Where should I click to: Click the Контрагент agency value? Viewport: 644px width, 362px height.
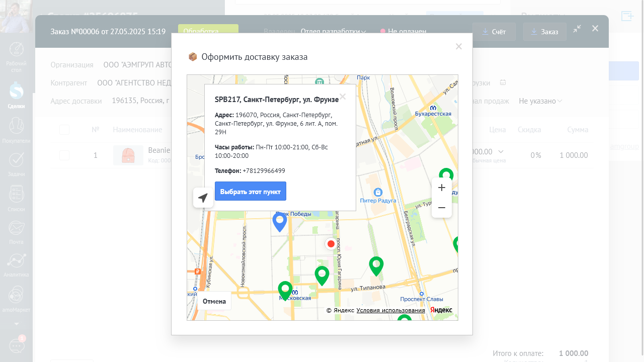134,82
